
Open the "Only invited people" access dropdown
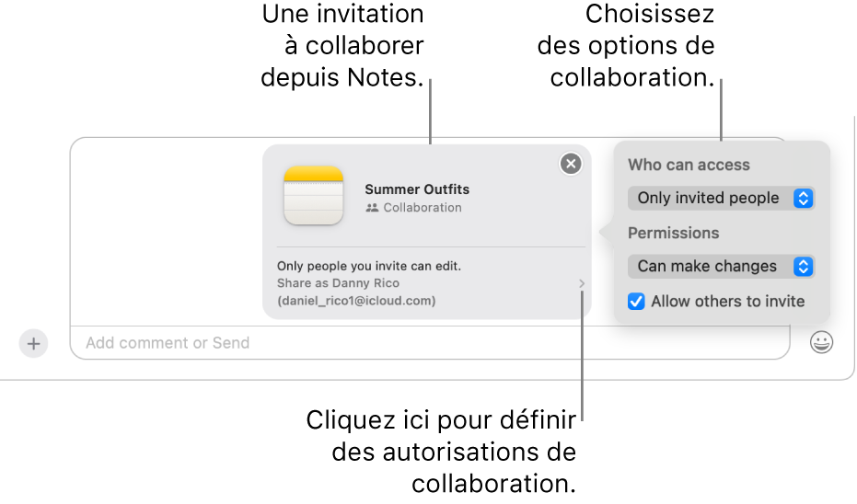721,198
